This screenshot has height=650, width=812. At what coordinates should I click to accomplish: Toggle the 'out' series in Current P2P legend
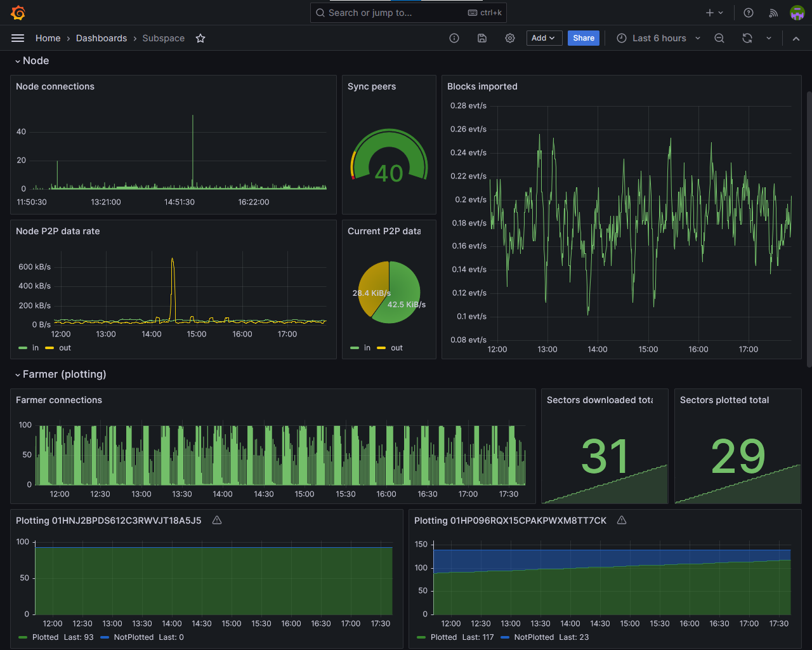click(396, 348)
